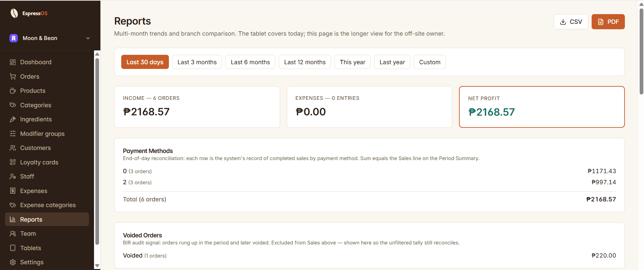
Task: Click the Total (6 orders) row label
Action: pyautogui.click(x=144, y=199)
